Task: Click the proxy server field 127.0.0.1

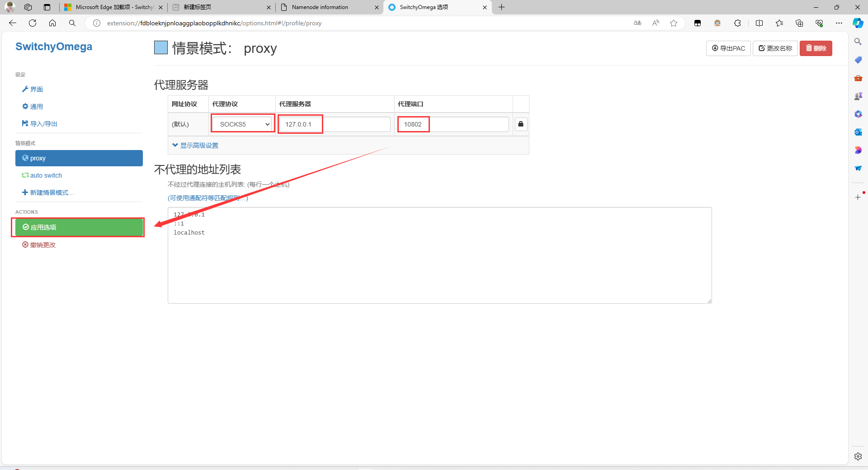Action: coord(334,124)
